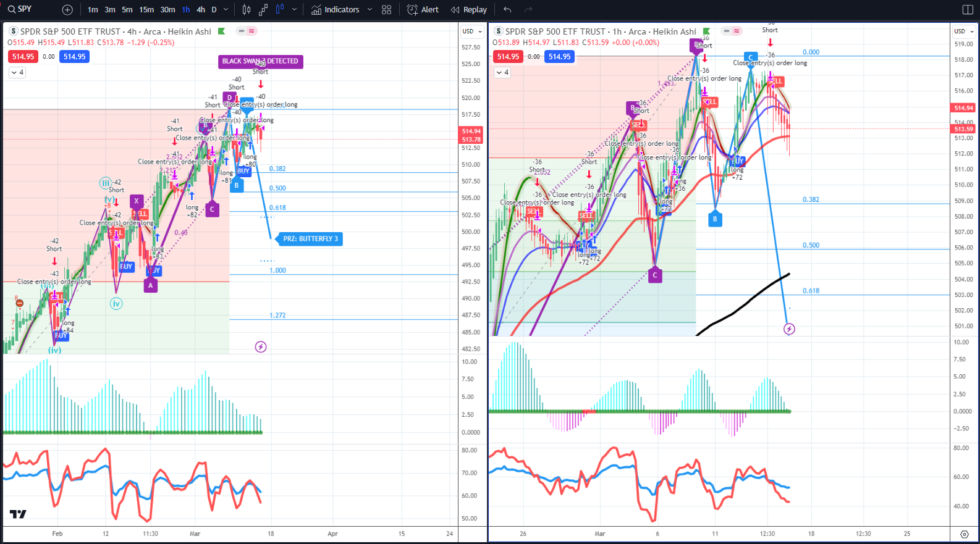Select the 30m timeframe
Viewport: 980px width, 544px height.
point(167,10)
